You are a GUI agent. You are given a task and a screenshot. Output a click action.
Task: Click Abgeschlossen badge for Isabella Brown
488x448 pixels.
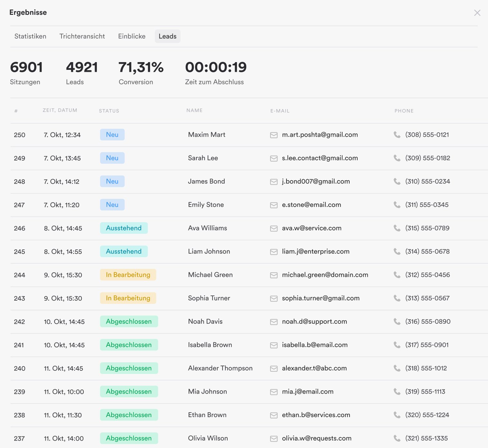pos(129,345)
